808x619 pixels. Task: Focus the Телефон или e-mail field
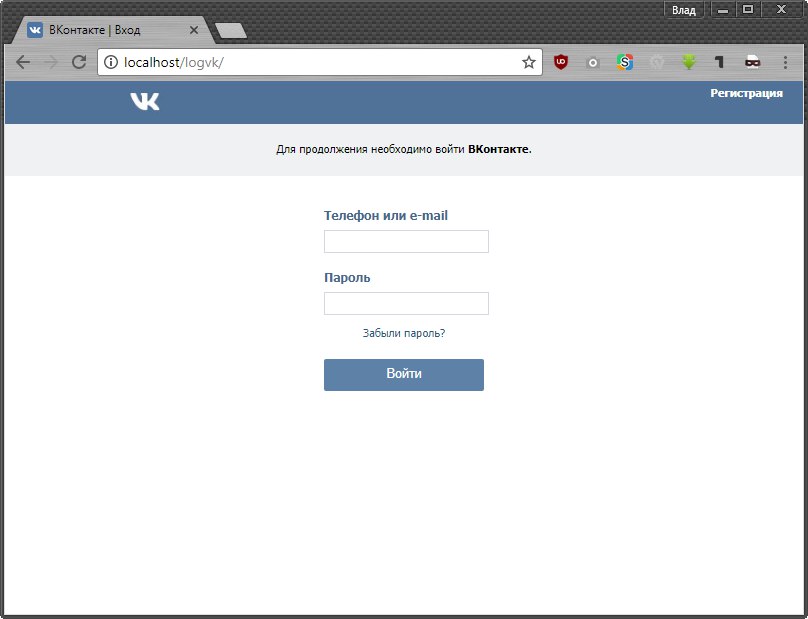pos(406,241)
